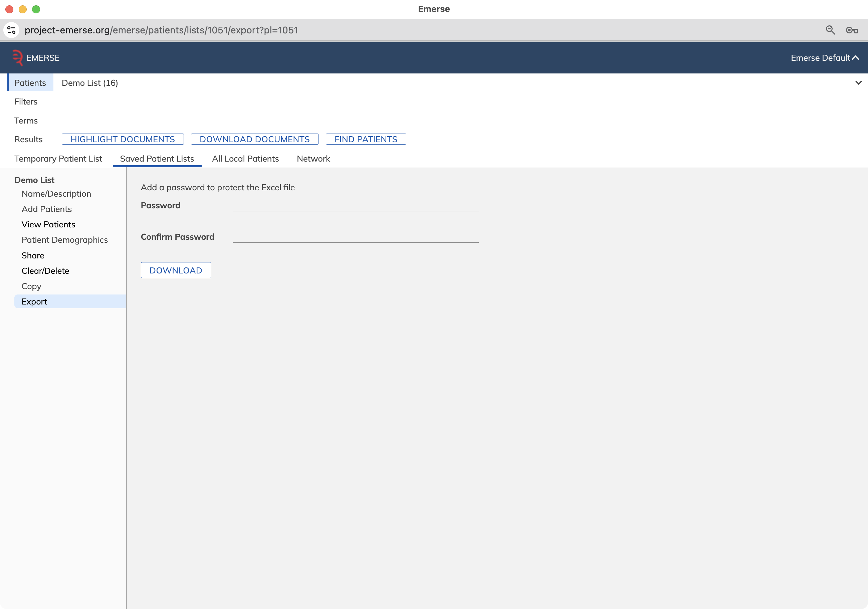Switch to the Saved Patient Lists tab

[x=157, y=159]
